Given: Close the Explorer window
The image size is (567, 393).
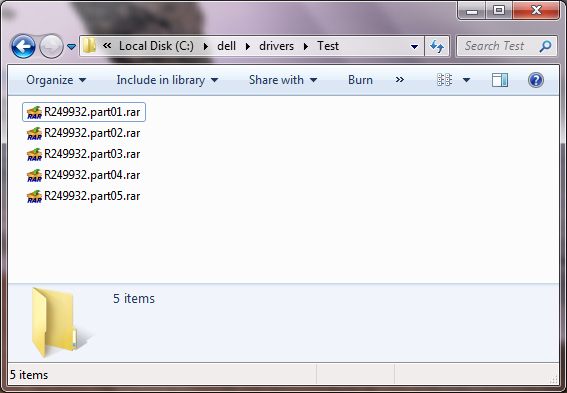Looking at the screenshot, I should (536, 10).
